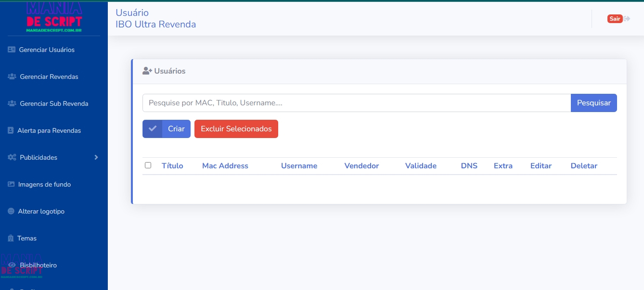Click the Publicidades gears icon
Screen dimensions: 644x290
pyautogui.click(x=12, y=157)
